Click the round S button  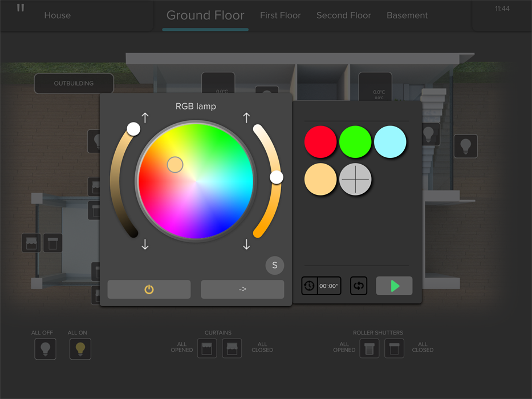point(275,265)
